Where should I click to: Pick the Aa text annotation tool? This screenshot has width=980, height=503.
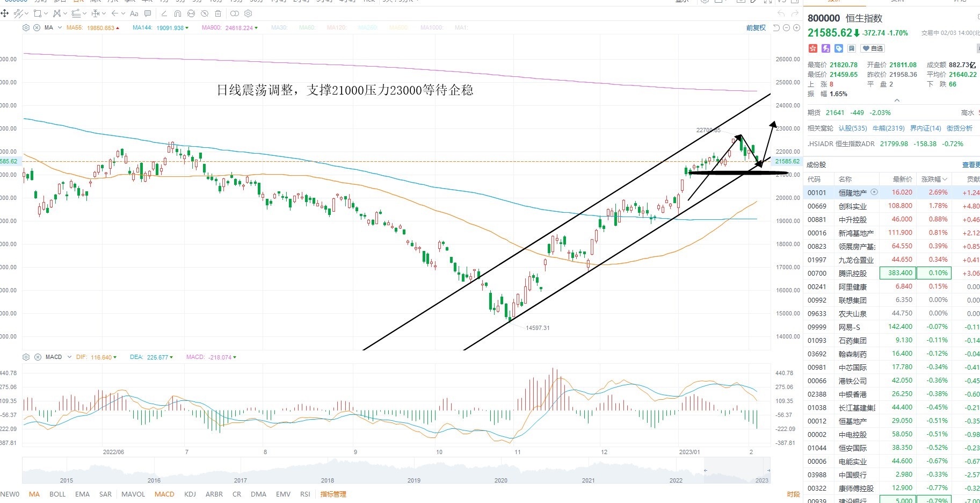[134, 13]
